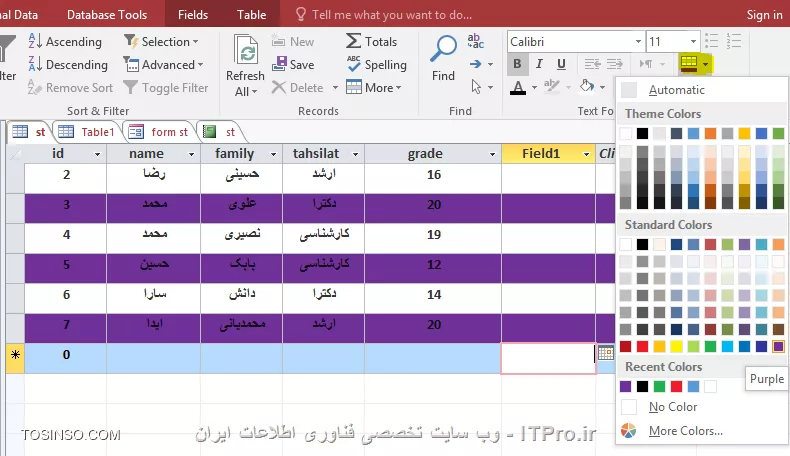Image resolution: width=790 pixels, height=456 pixels.
Task: Click the numbering list icon
Action: point(734,41)
